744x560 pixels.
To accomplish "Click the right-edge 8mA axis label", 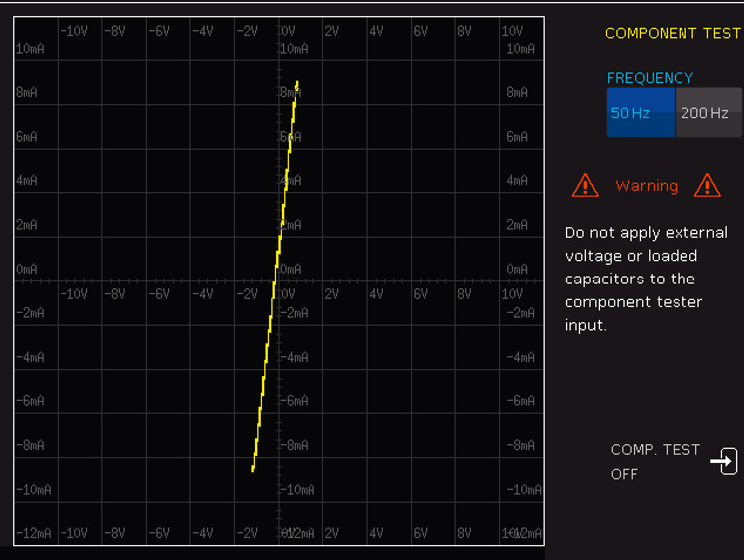I will (x=517, y=92).
